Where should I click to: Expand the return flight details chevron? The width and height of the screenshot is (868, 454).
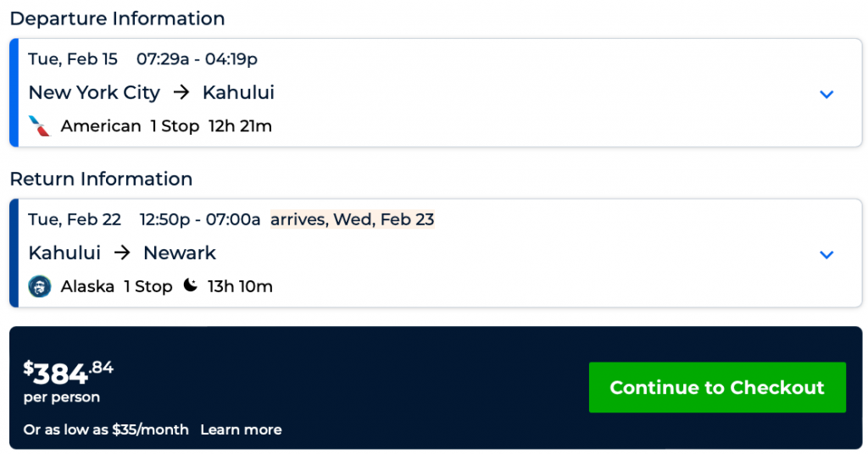pos(826,254)
